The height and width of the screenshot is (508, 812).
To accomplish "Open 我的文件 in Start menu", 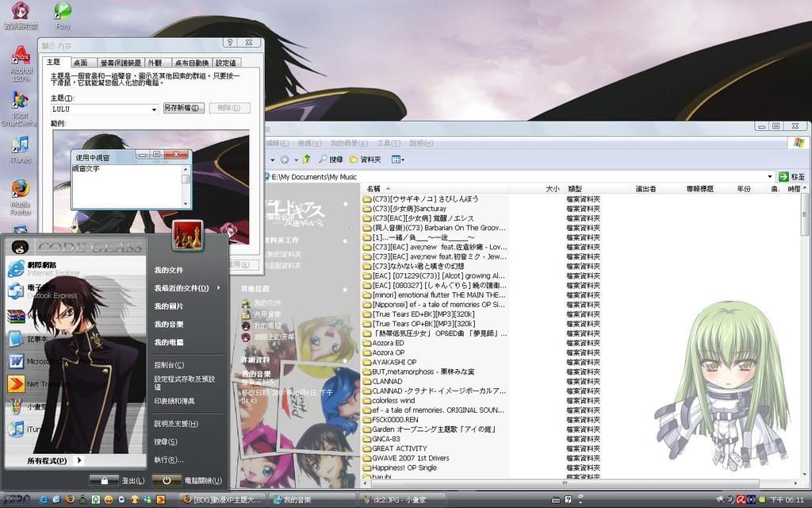I will tap(169, 270).
